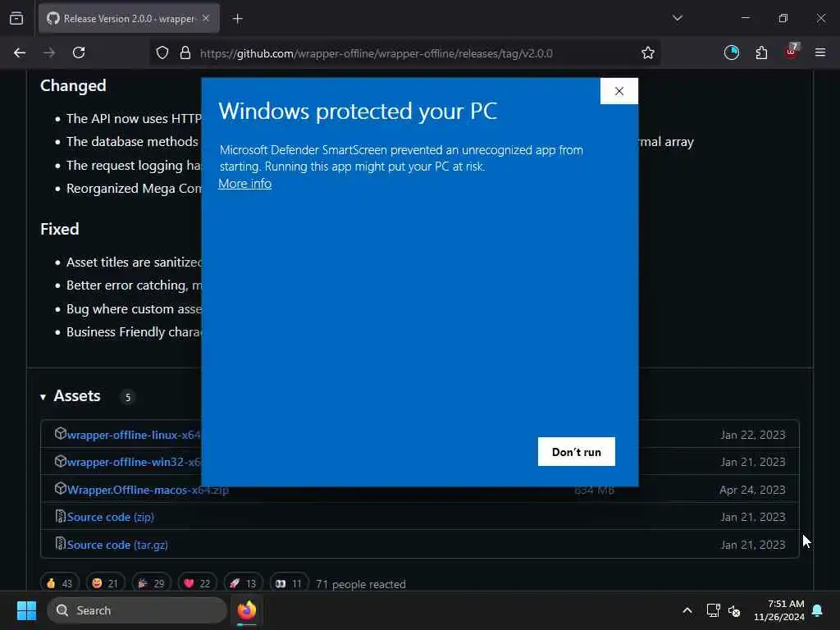Click the muted volume tray icon

click(x=734, y=610)
